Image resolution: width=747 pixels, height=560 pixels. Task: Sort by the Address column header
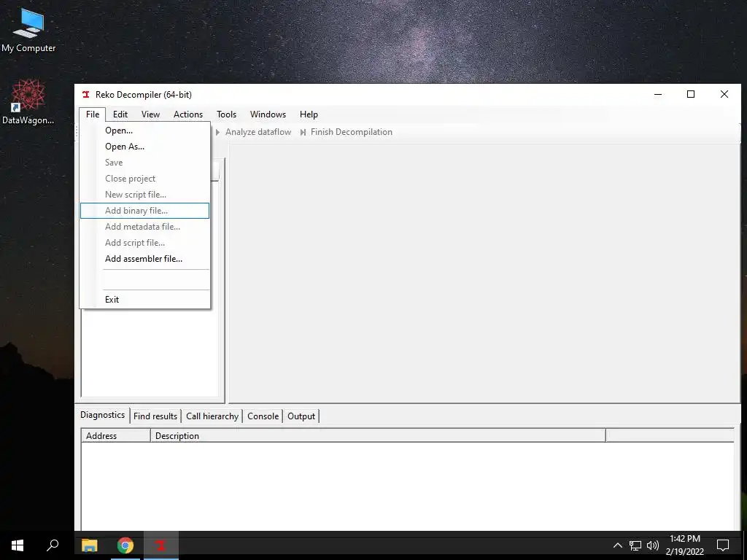[x=116, y=436]
